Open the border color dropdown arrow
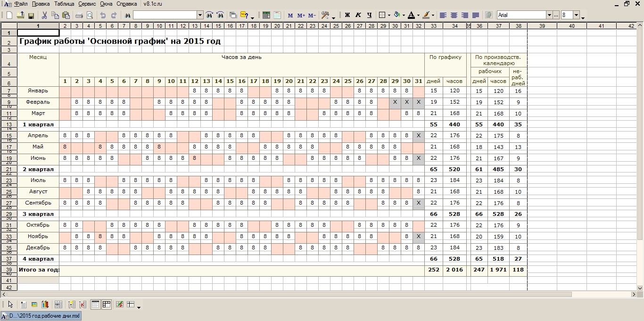The height and width of the screenshot is (321, 644). (x=433, y=15)
